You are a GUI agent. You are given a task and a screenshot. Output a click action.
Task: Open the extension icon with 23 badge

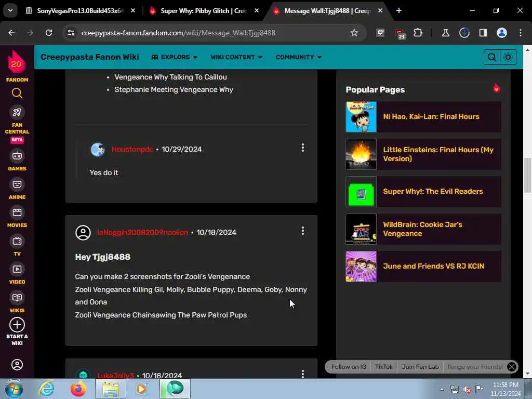[400, 34]
